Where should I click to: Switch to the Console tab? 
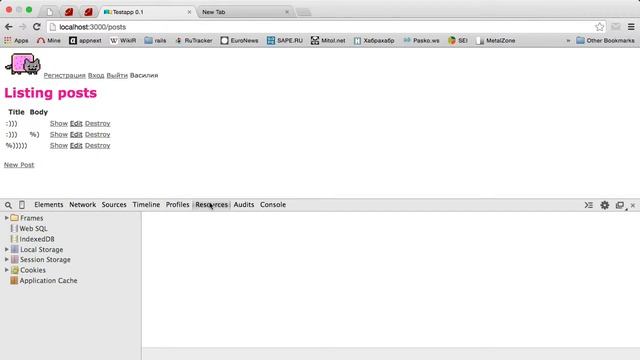click(x=273, y=204)
